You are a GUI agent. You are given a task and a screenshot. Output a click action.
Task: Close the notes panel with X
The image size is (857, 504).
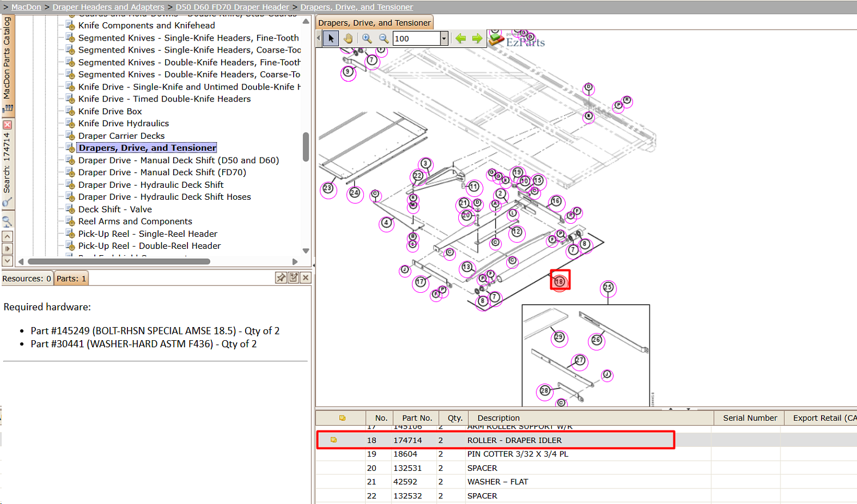[306, 278]
